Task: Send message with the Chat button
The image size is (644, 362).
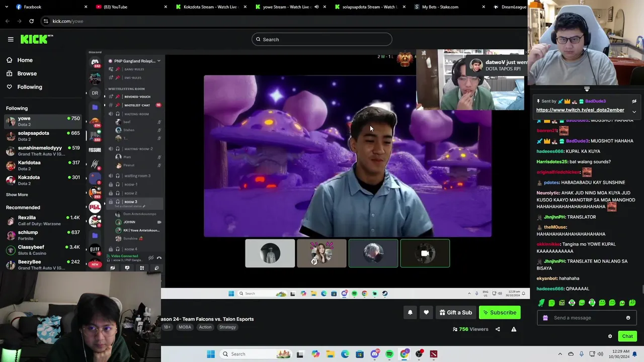Action: click(x=627, y=336)
